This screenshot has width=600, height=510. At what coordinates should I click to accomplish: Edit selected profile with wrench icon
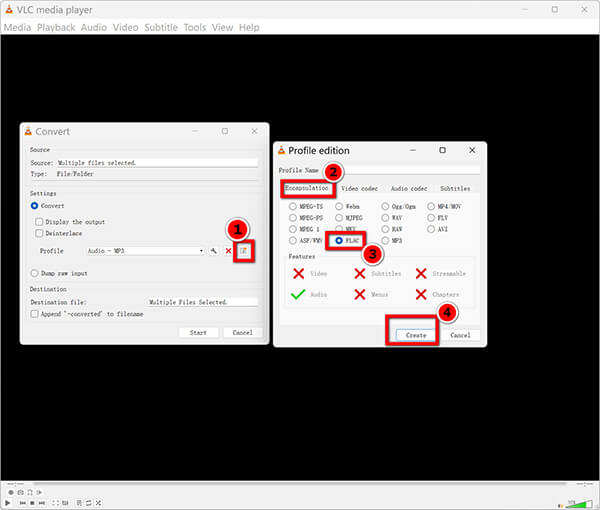(x=214, y=251)
